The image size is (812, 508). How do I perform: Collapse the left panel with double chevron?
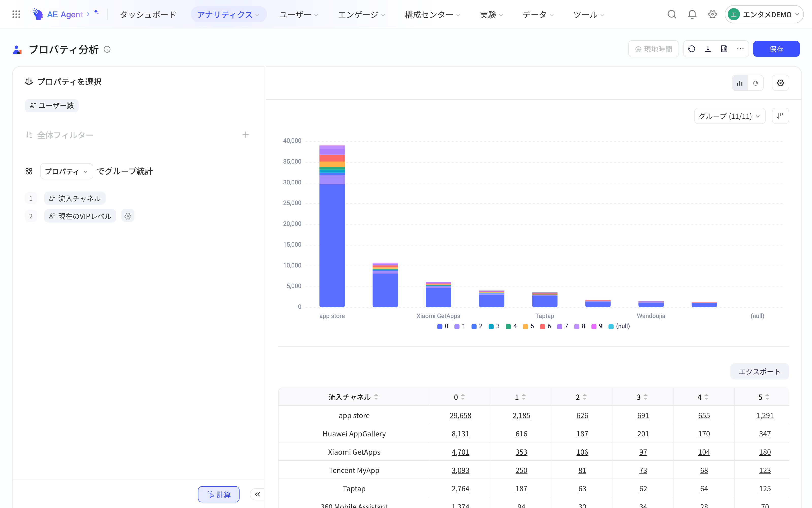[x=257, y=494]
